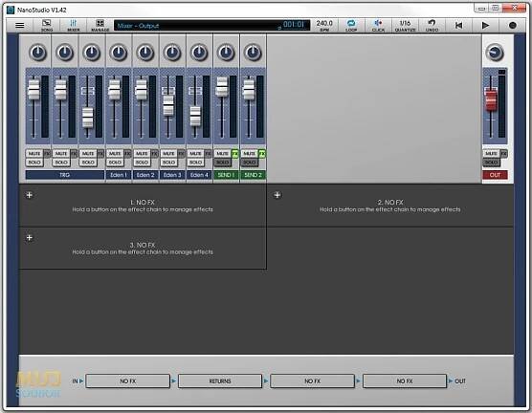Mute the Eden 4 channel
Image resolution: width=532 pixels, height=413 pixels.
pos(195,154)
